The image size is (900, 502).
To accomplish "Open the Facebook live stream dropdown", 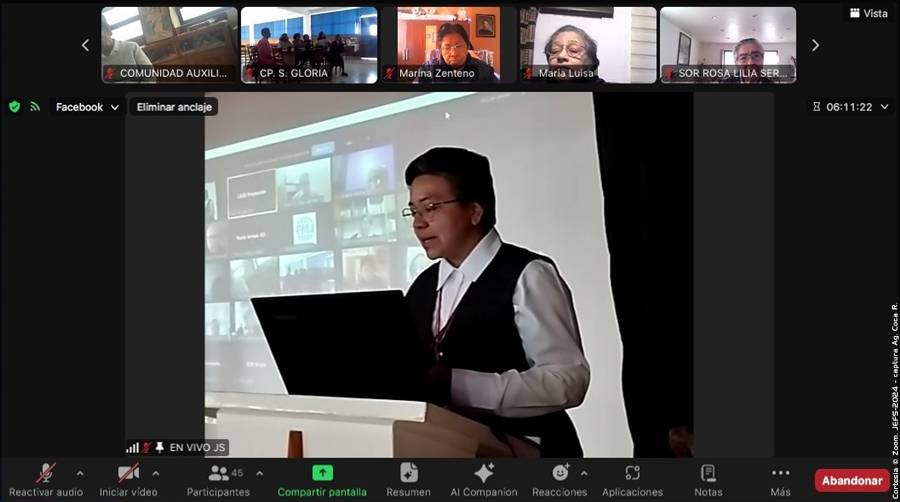I will click(x=87, y=107).
